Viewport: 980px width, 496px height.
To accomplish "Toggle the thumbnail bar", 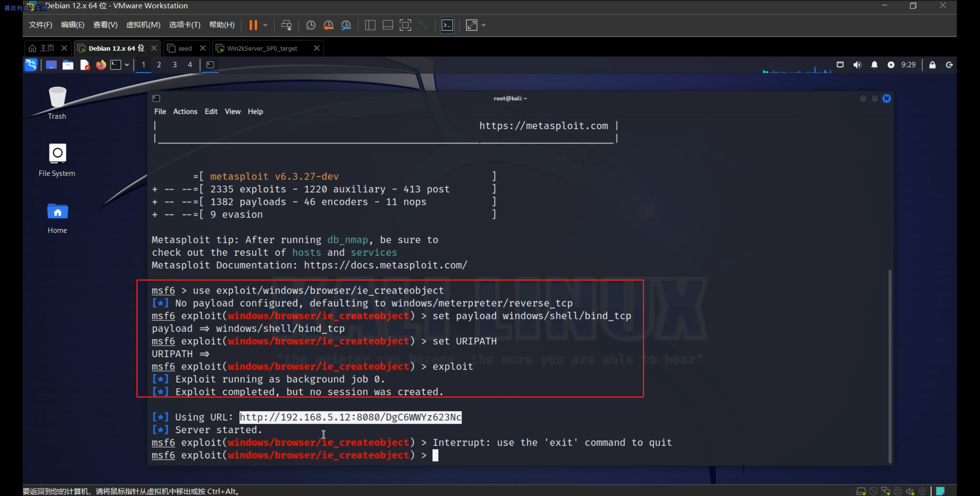I will coord(388,25).
